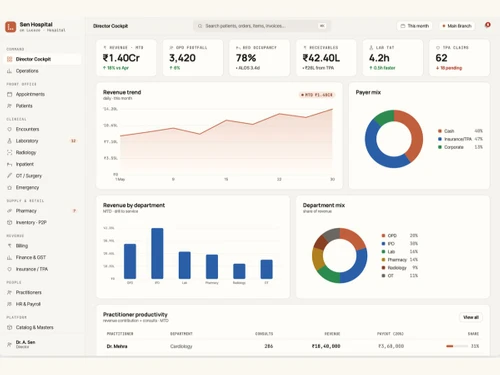Click Dr. Mehra's share progress bar
Viewport: 500px width, 375px height.
(x=457, y=346)
